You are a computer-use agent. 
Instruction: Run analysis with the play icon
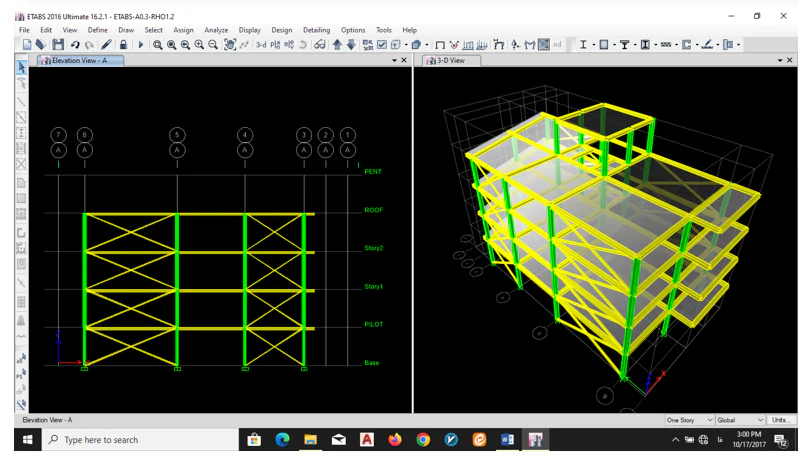click(x=141, y=45)
